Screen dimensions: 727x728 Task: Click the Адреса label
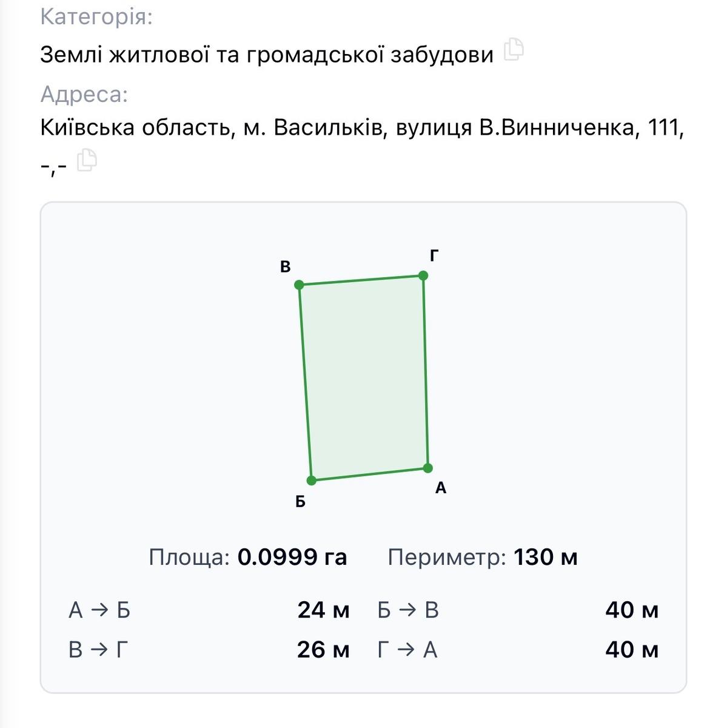click(84, 95)
